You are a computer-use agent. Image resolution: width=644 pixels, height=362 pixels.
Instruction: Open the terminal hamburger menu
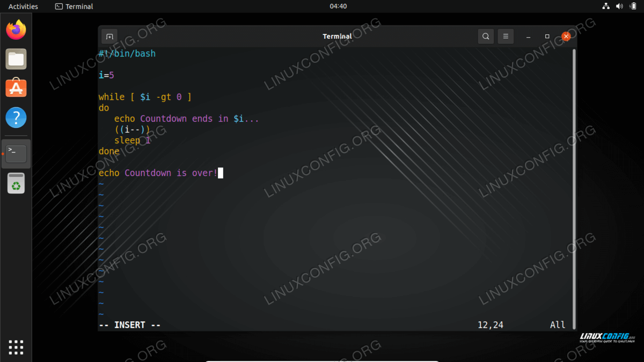point(506,37)
